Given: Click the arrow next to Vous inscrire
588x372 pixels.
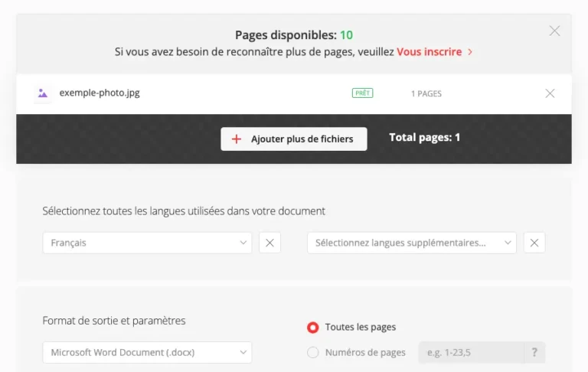Looking at the screenshot, I should (x=470, y=52).
